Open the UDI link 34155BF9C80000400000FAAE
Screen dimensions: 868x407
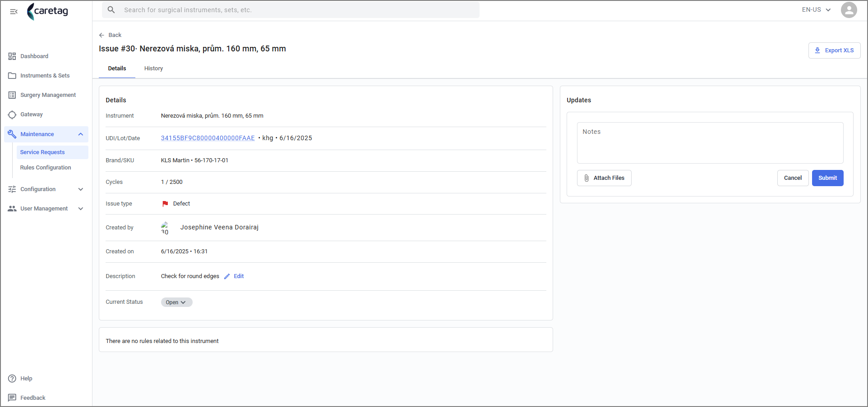click(208, 138)
